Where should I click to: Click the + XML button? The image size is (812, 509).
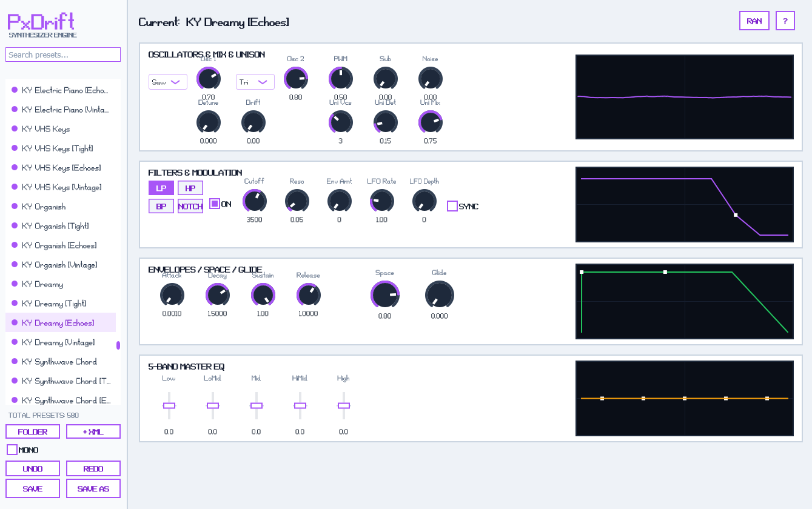click(93, 431)
